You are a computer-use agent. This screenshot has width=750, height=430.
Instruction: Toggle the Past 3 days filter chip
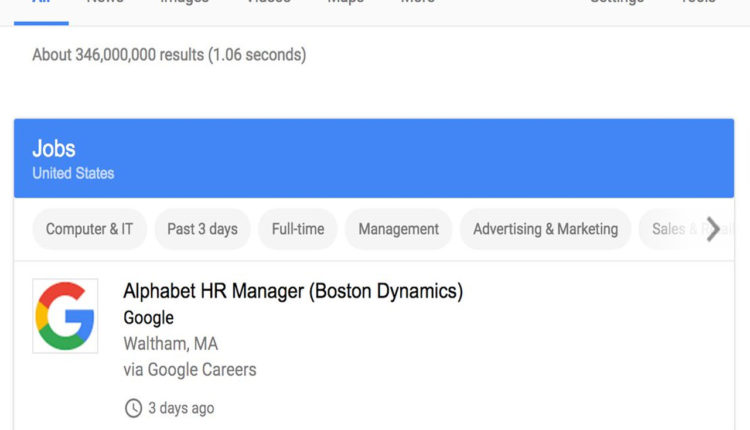point(202,229)
